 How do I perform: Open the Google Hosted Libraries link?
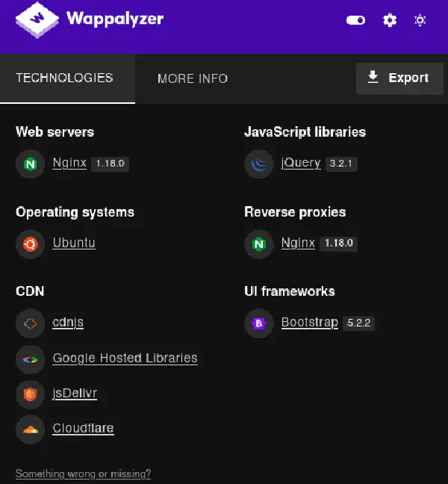pos(125,358)
